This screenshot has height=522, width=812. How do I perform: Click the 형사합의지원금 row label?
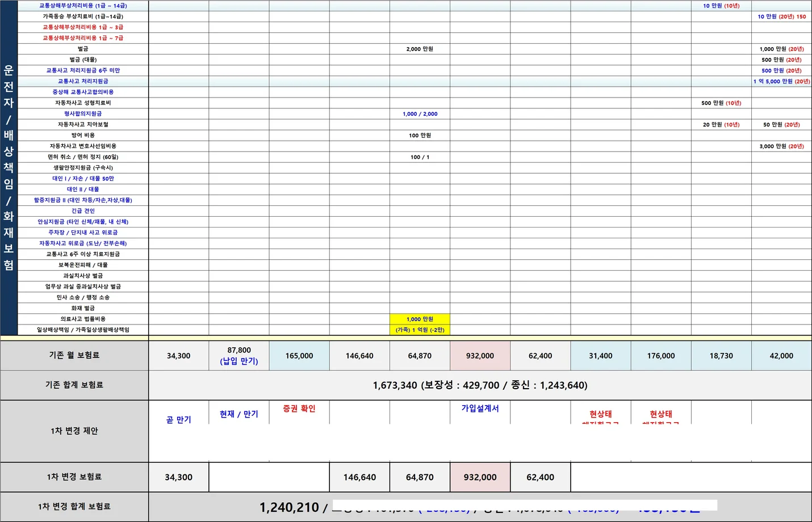tap(83, 113)
